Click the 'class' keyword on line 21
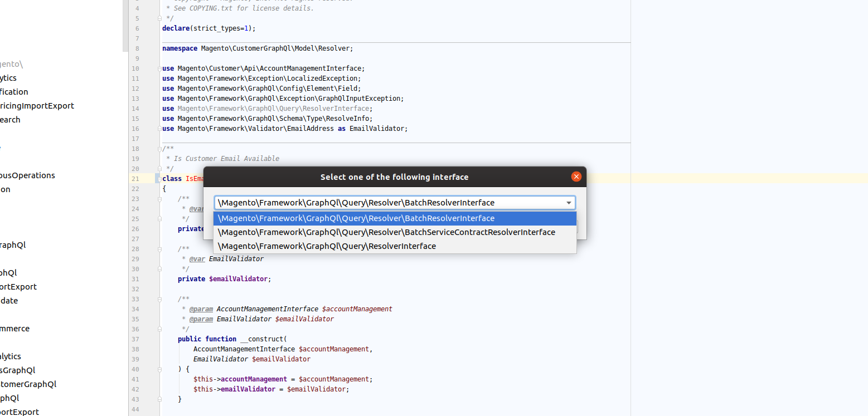The image size is (868, 416). pos(172,179)
